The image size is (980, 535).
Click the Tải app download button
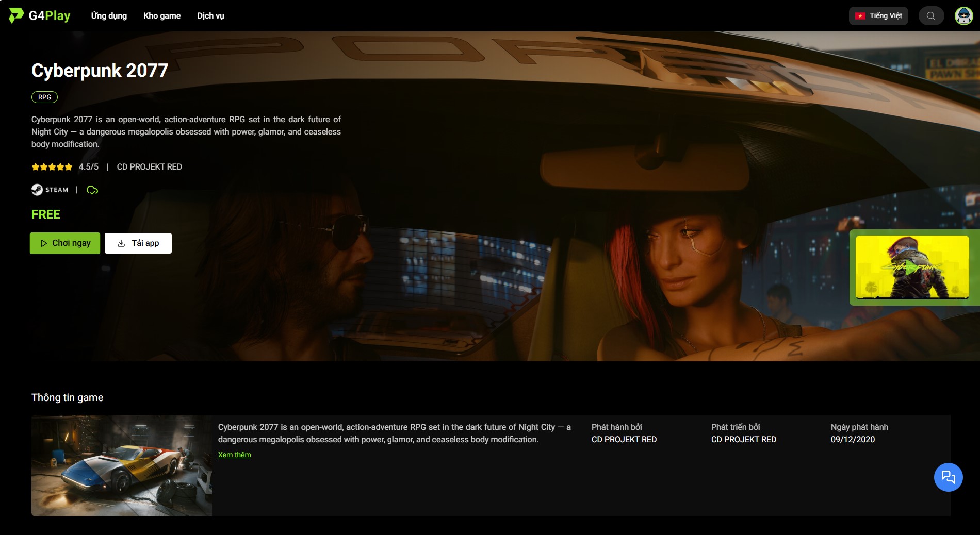coord(138,243)
